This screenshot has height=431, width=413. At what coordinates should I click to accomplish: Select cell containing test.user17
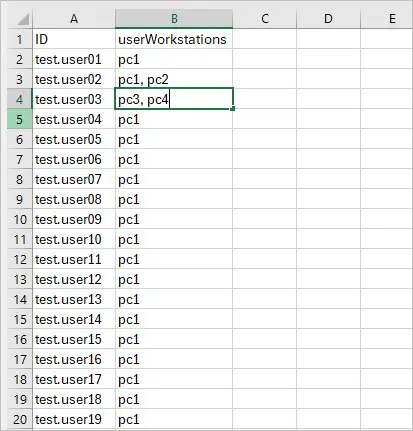tap(74, 379)
